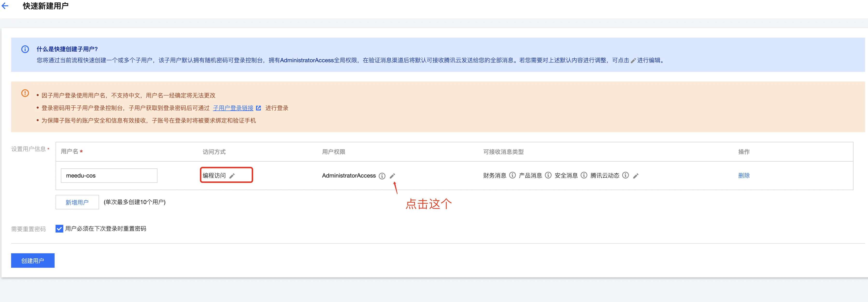Click external link icon after 子用户登录链接
Image resolution: width=868 pixels, height=302 pixels.
pyautogui.click(x=258, y=108)
